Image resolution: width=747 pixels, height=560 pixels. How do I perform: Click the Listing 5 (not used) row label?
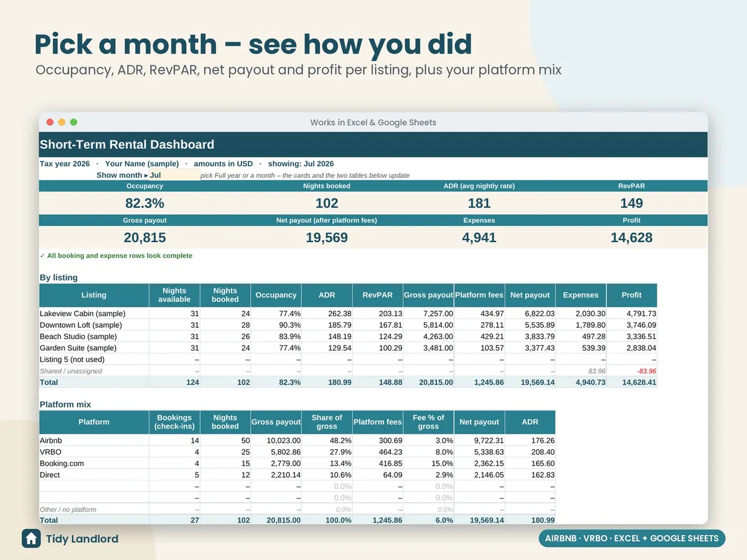[x=72, y=359]
